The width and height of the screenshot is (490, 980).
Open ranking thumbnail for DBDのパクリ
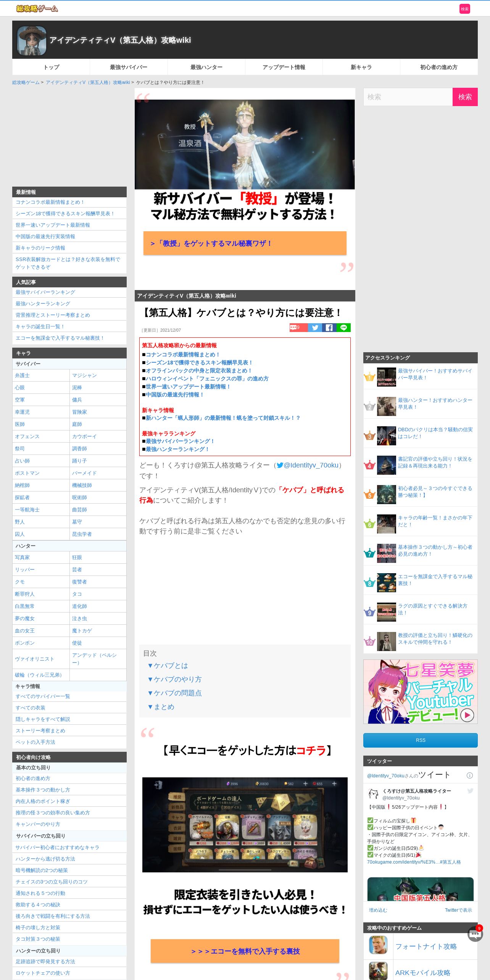point(386,436)
